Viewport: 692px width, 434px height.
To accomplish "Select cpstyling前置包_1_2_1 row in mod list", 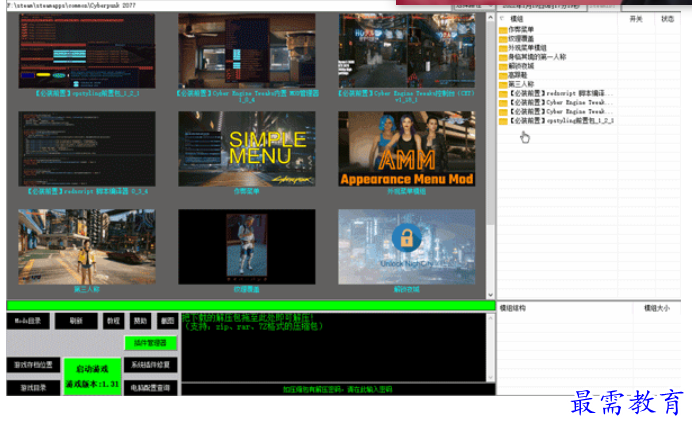I will click(562, 121).
